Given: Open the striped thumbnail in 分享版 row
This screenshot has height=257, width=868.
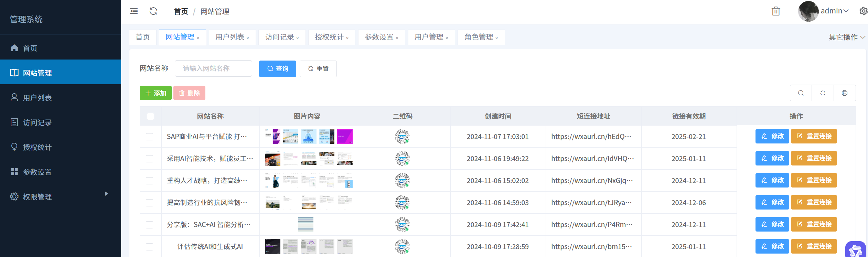Looking at the screenshot, I should tap(306, 224).
